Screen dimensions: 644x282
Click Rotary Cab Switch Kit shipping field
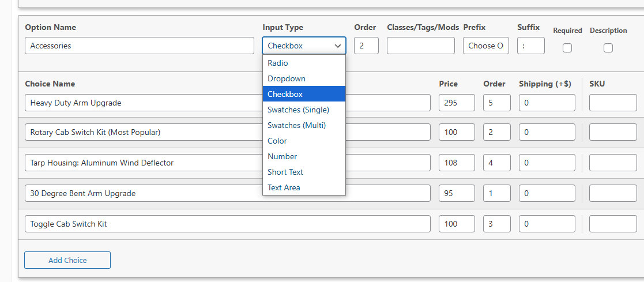pyautogui.click(x=547, y=133)
